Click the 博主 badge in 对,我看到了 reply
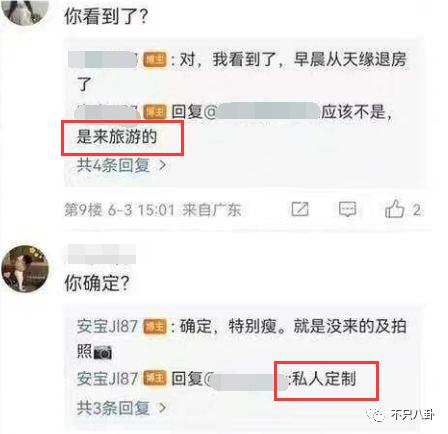448x434 pixels. click(155, 60)
